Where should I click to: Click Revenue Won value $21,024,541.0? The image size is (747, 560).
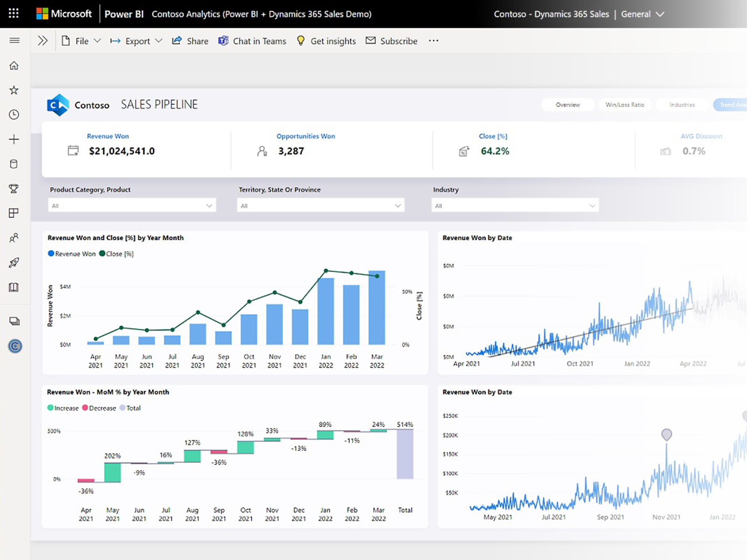[122, 151]
